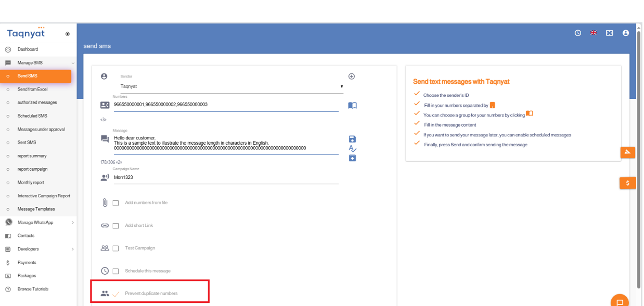Open the user account icon
Image resolution: width=644 pixels, height=306 pixels.
[626, 33]
